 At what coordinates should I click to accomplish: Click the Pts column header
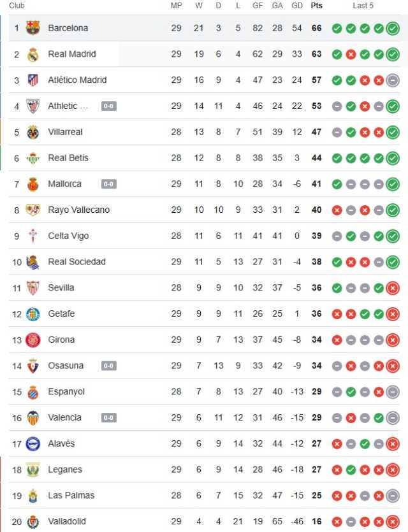point(316,6)
